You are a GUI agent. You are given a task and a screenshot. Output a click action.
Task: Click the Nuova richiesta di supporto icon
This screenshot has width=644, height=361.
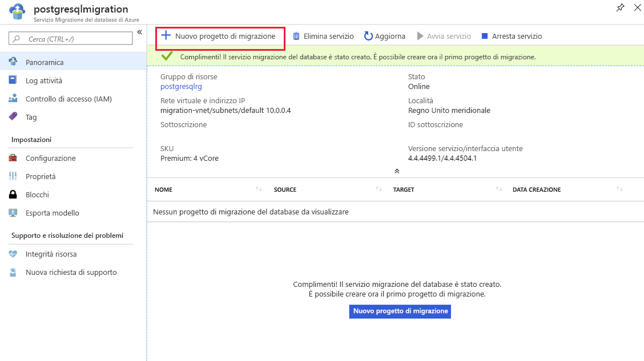click(13, 272)
